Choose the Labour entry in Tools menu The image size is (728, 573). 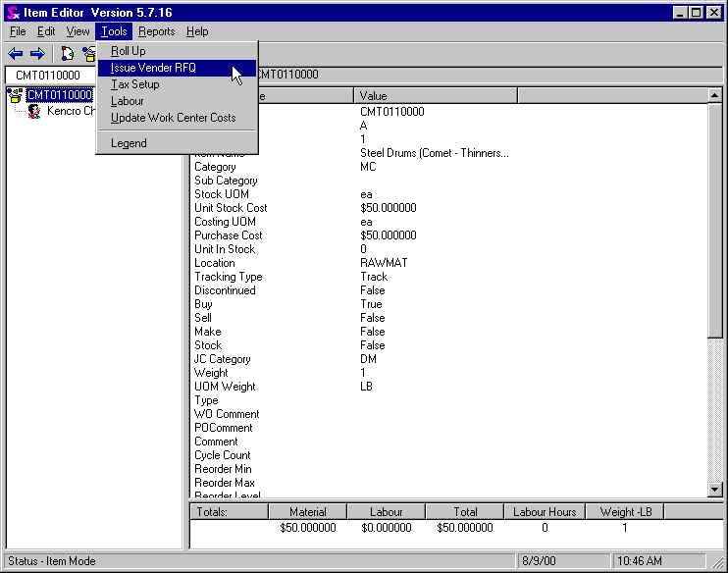coord(127,101)
